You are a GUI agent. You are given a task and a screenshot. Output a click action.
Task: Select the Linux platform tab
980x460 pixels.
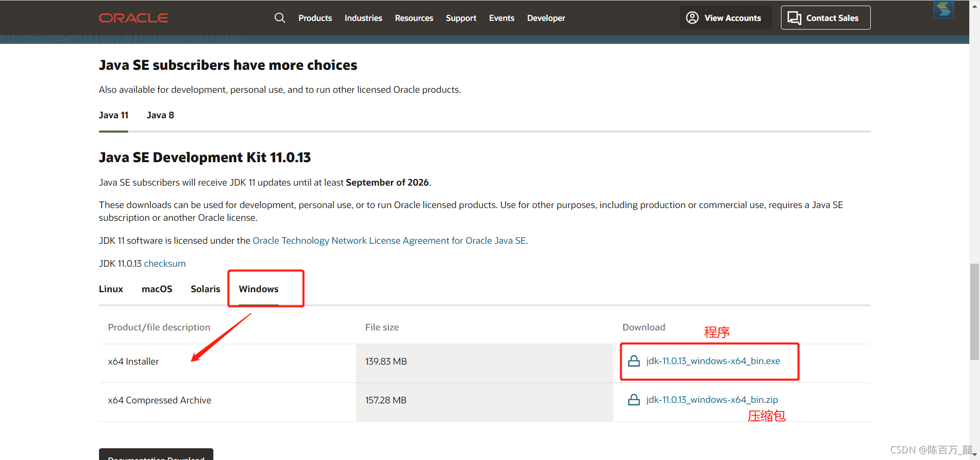point(111,289)
